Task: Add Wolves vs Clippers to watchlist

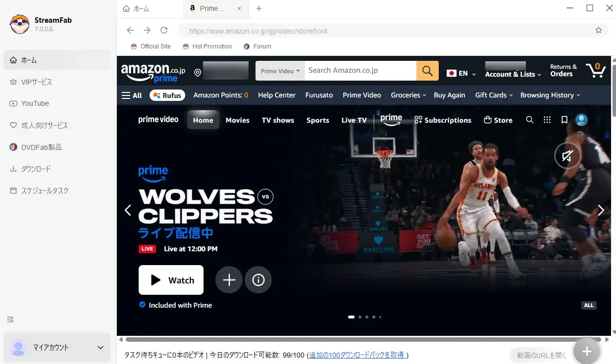Action: (229, 280)
